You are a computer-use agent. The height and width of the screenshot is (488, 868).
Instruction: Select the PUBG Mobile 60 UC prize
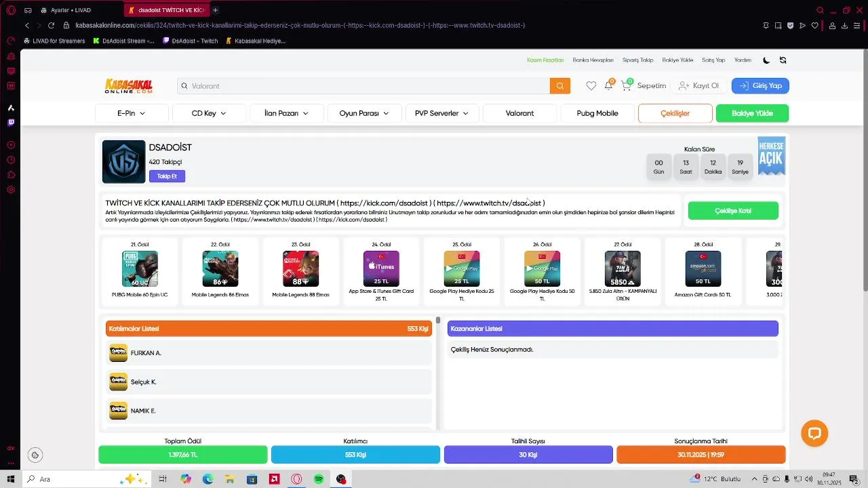140,271
